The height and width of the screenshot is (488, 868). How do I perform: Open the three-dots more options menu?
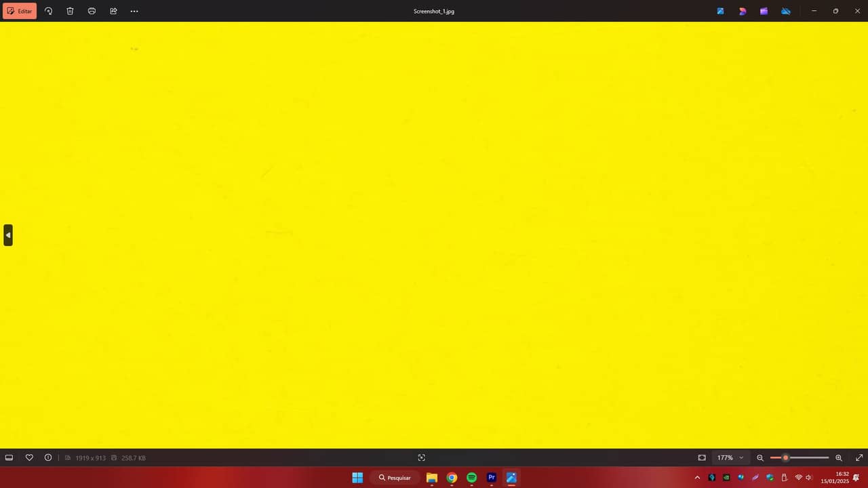point(134,11)
